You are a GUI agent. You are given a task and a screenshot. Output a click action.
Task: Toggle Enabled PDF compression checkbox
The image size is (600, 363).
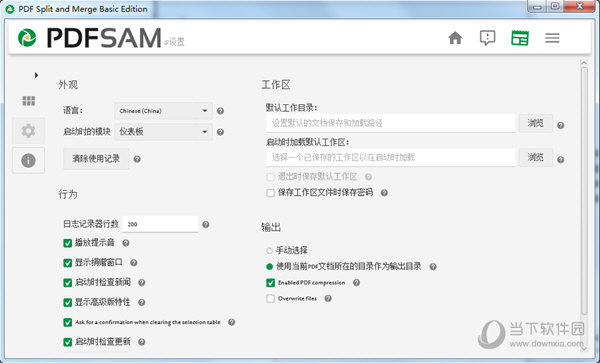pyautogui.click(x=271, y=283)
